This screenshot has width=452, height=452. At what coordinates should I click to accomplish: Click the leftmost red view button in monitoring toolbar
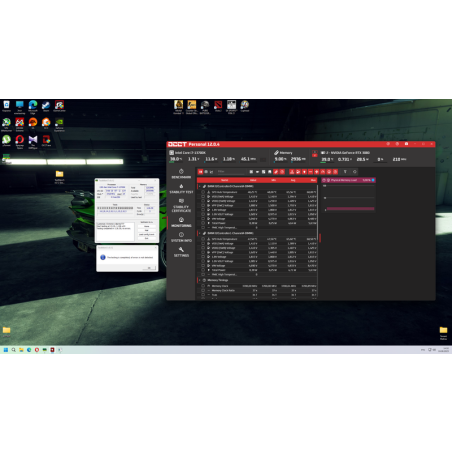point(200,172)
